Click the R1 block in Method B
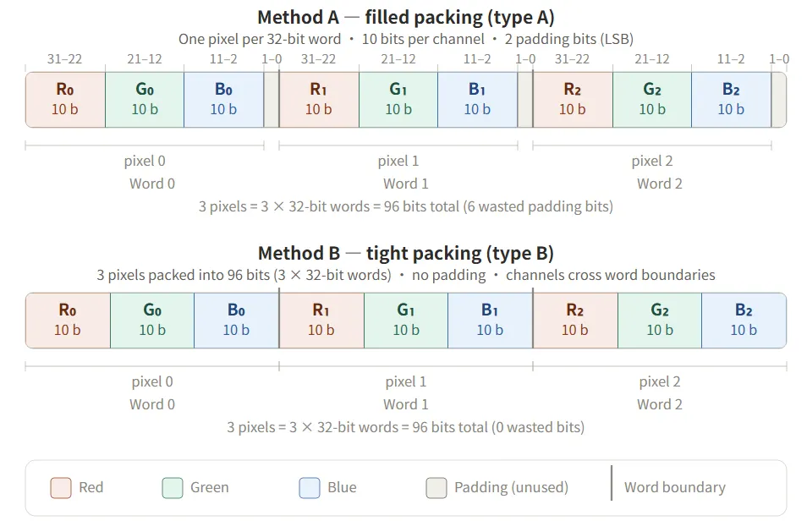Screen dimensions: 807x532 pos(321,320)
